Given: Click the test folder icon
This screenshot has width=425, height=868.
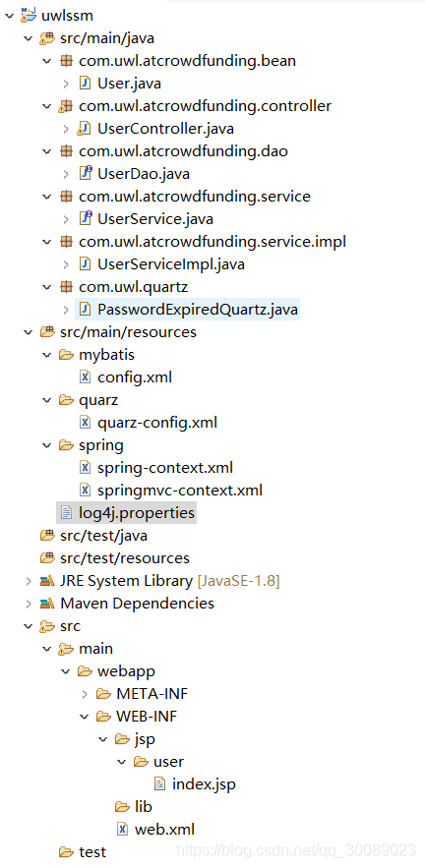Looking at the screenshot, I should click(x=66, y=852).
